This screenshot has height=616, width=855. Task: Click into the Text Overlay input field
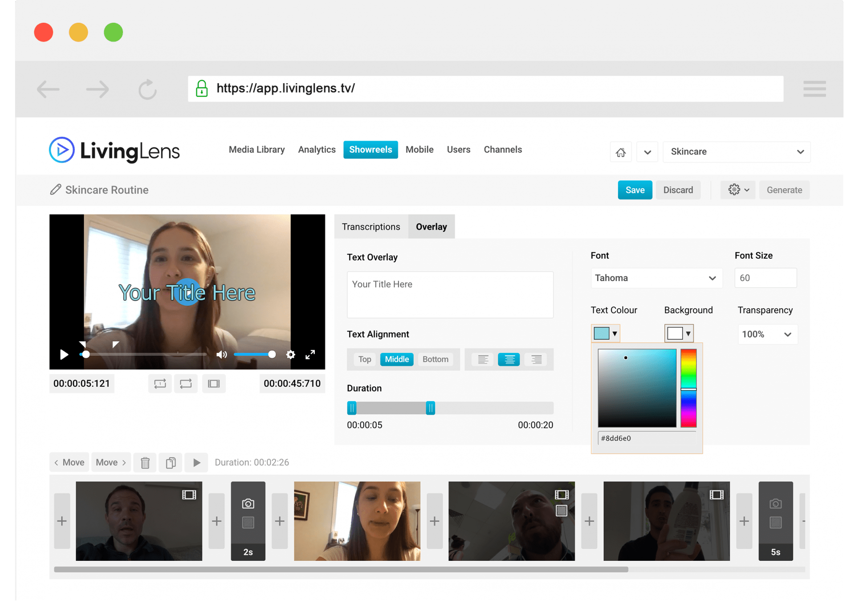tap(450, 295)
